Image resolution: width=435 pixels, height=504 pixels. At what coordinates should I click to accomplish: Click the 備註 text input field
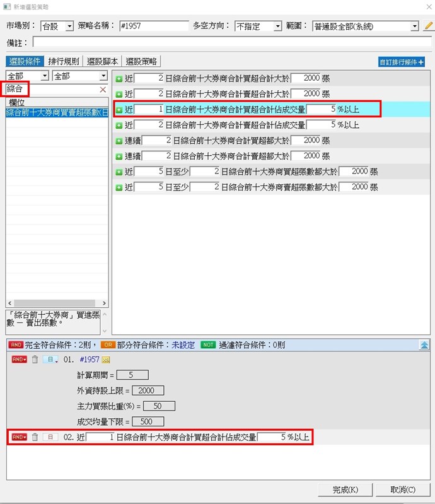click(232, 42)
